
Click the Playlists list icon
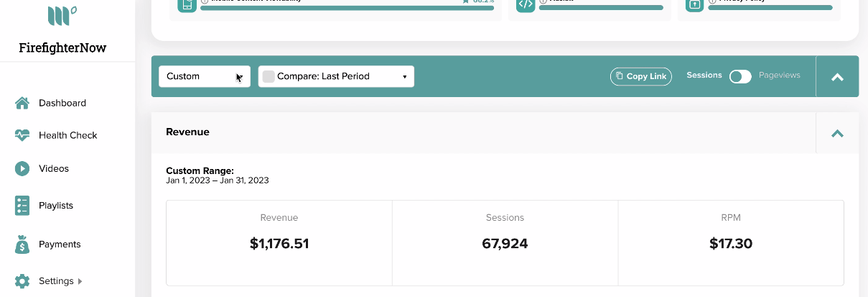(x=22, y=205)
